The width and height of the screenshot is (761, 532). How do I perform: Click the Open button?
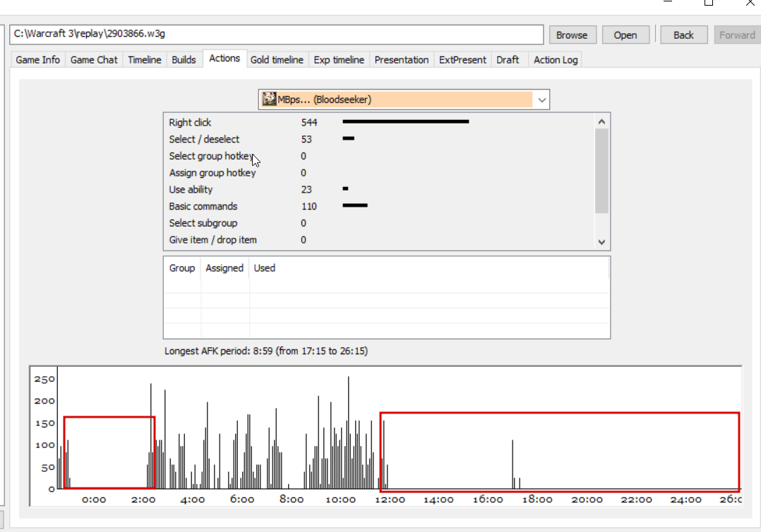pyautogui.click(x=625, y=35)
